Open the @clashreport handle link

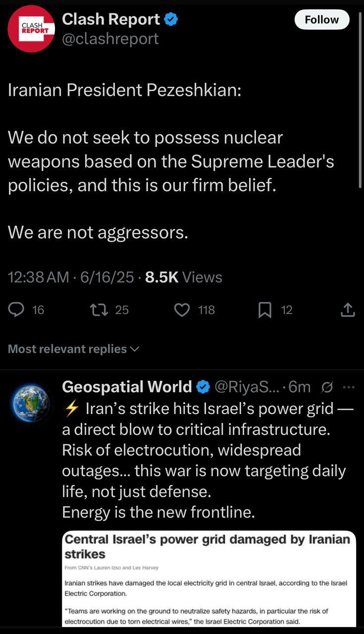click(x=110, y=39)
